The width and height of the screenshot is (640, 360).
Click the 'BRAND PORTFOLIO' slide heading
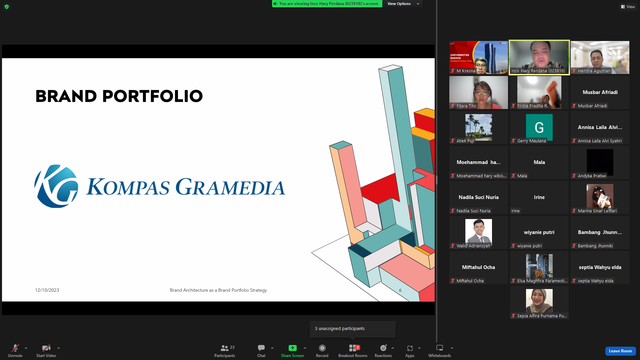point(119,96)
